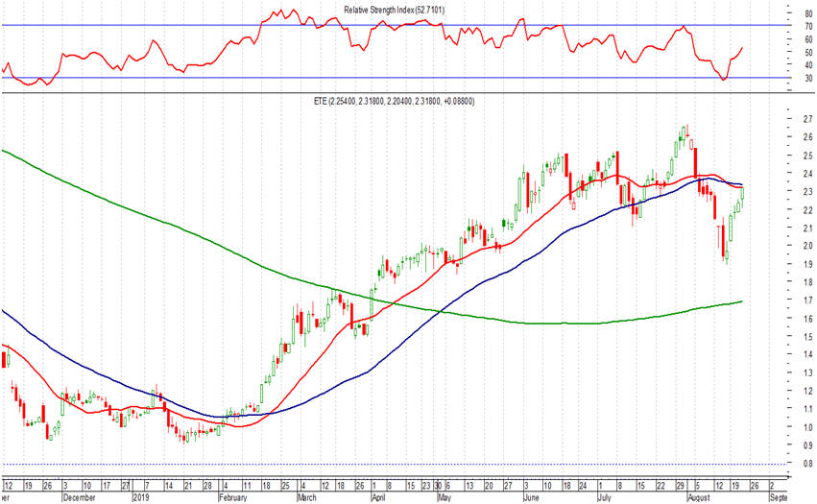Click the dotted blue line near 0.8

point(394,464)
